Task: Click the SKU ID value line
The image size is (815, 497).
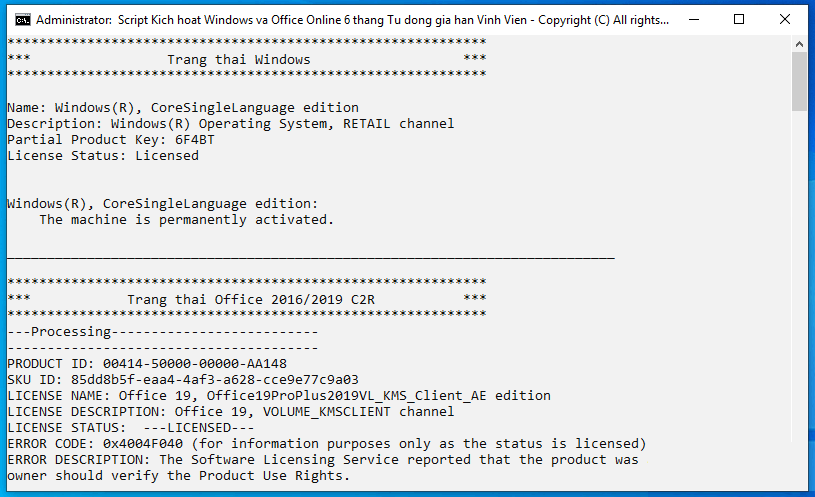Action: pyautogui.click(x=183, y=380)
